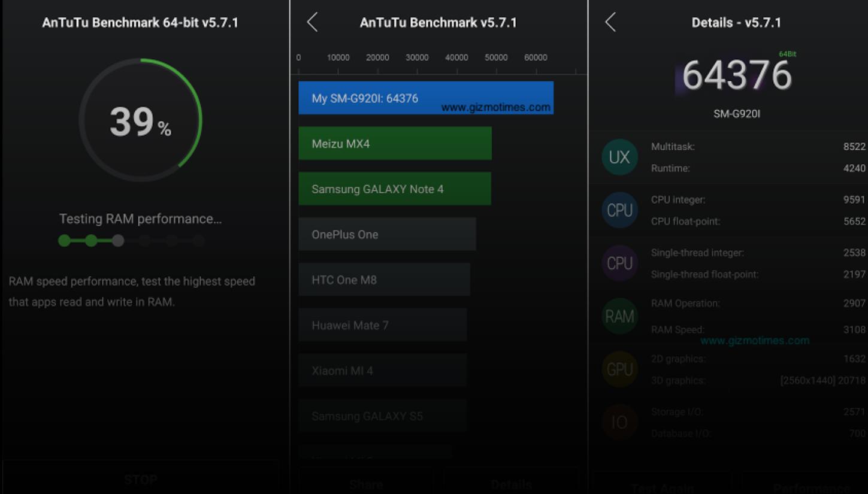Screen dimensions: 868x494
Task: Select the RAM category icon
Action: click(x=619, y=316)
